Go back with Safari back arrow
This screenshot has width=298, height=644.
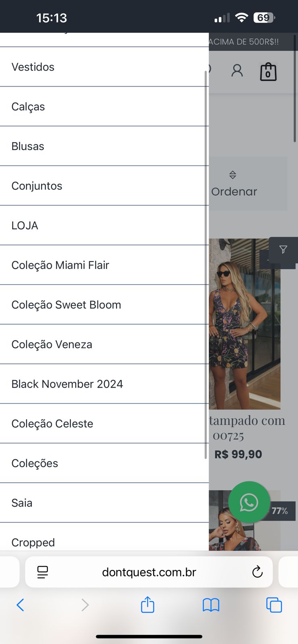click(21, 605)
